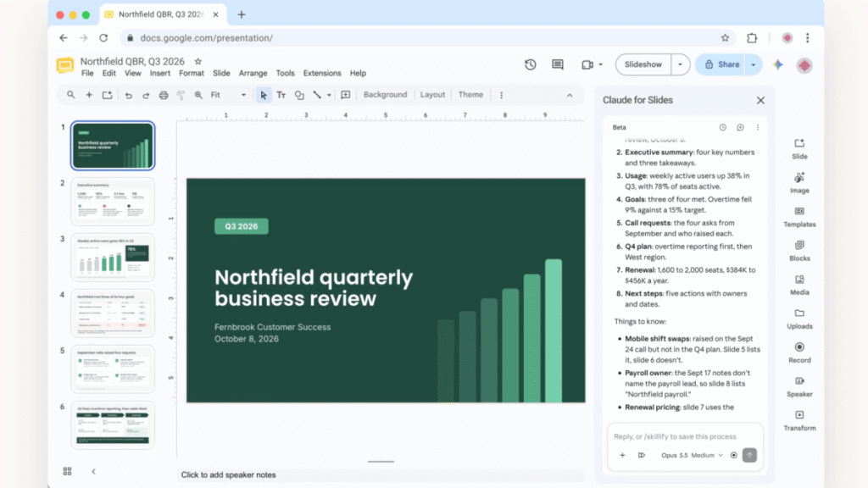868x488 pixels.
Task: Select slide 3 thumbnail in filmstrip
Action: pos(113,258)
